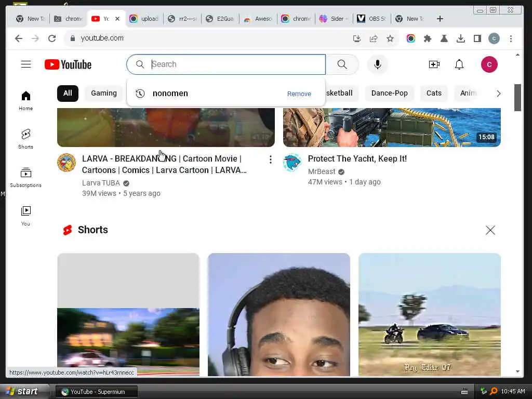Choose the nonomen search suggestion

(225, 94)
